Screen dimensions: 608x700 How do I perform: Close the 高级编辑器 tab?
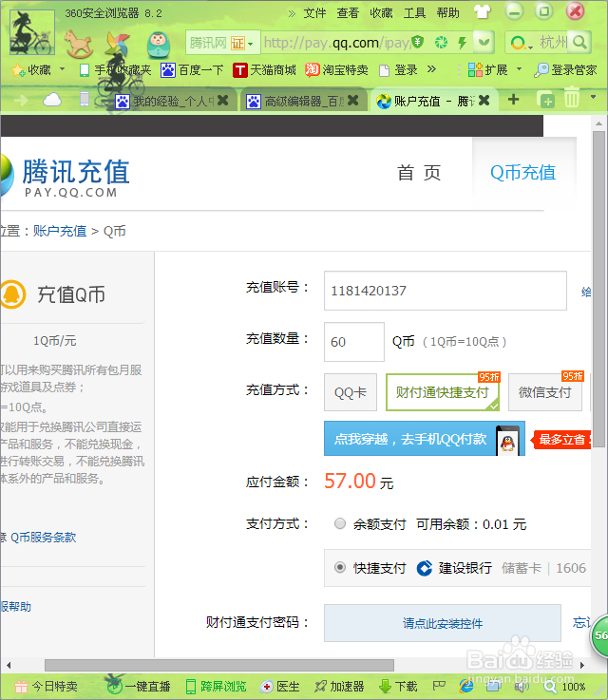tap(353, 101)
